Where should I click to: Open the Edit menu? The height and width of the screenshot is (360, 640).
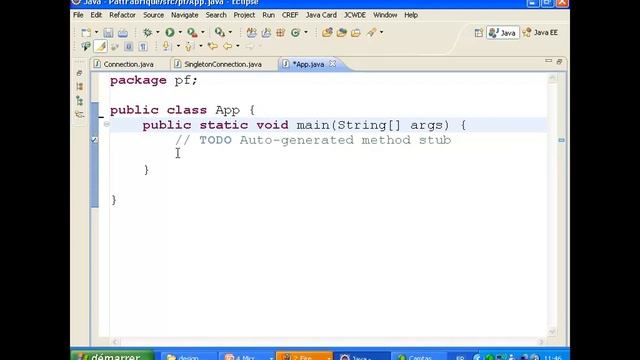click(x=96, y=15)
